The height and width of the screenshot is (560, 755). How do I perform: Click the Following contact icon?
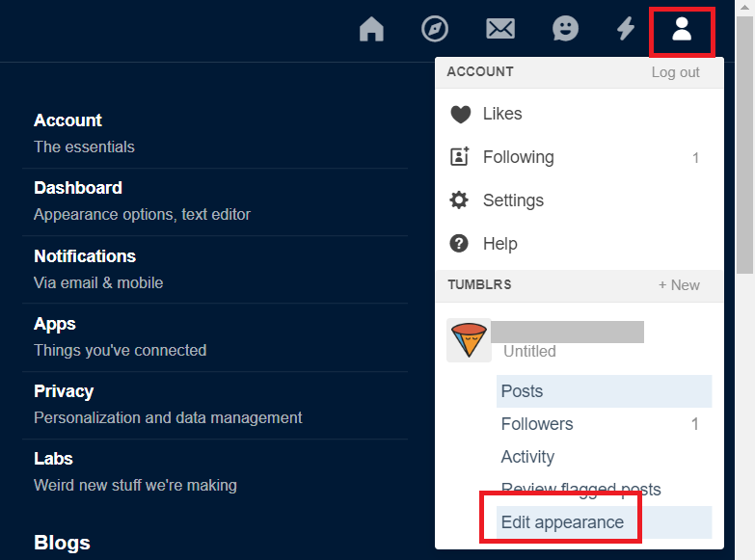459,156
